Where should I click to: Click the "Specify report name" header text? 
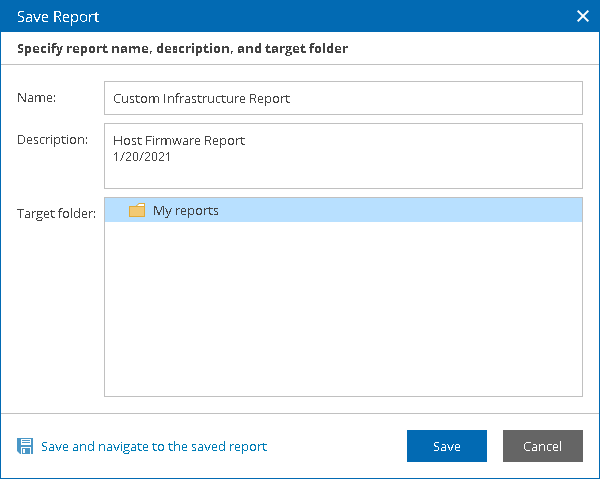[x=182, y=48]
